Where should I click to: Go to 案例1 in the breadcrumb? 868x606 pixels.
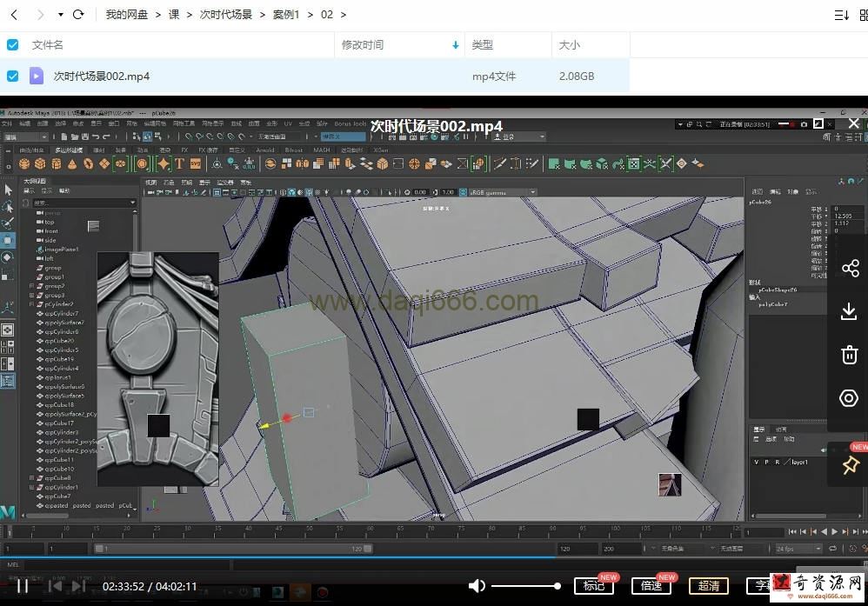click(x=286, y=15)
